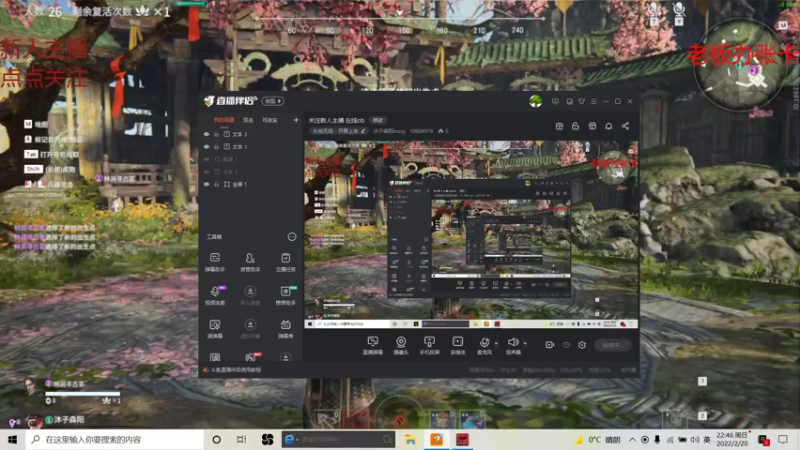The height and width of the screenshot is (450, 800).
Task: Show the hidden 文本 2 layer via eye
Action: (207, 172)
